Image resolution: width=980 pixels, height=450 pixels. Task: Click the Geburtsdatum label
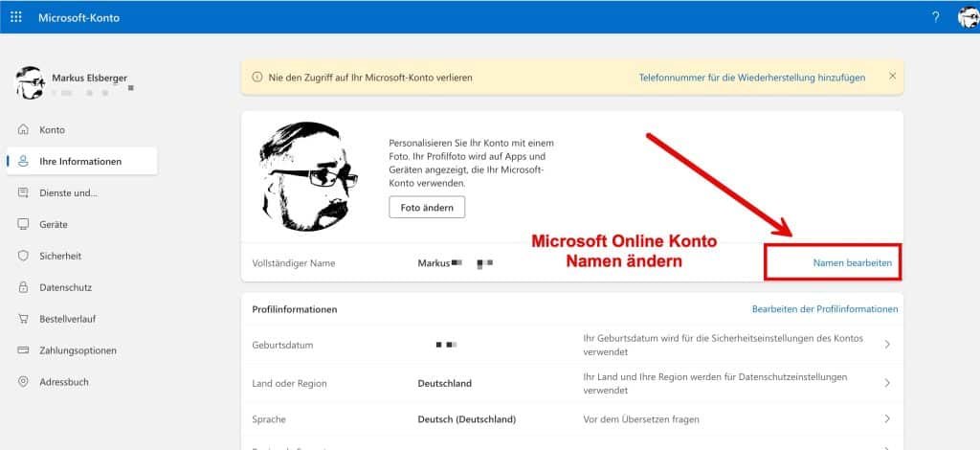point(282,345)
